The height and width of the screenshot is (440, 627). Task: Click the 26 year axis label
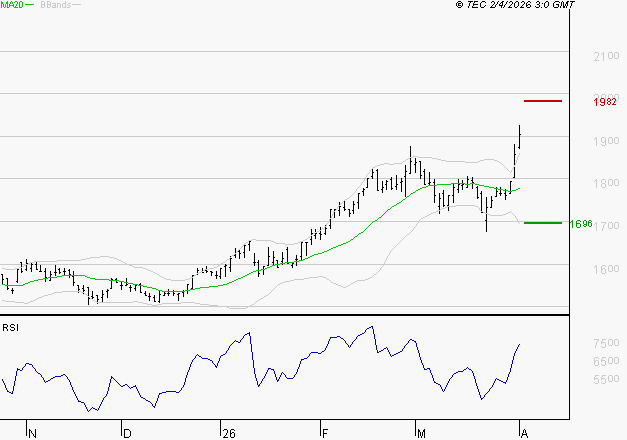(x=229, y=434)
